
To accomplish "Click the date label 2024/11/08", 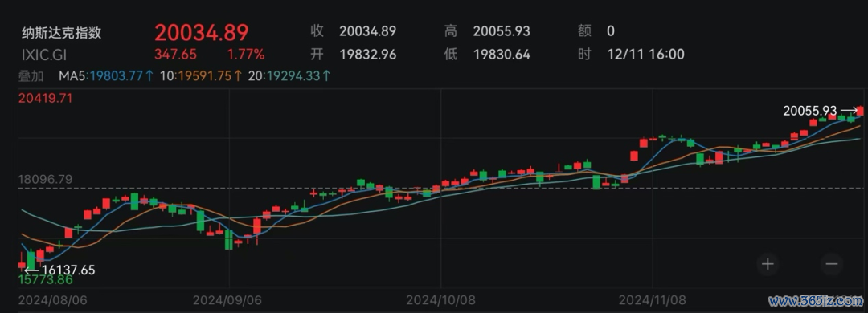I will point(653,300).
